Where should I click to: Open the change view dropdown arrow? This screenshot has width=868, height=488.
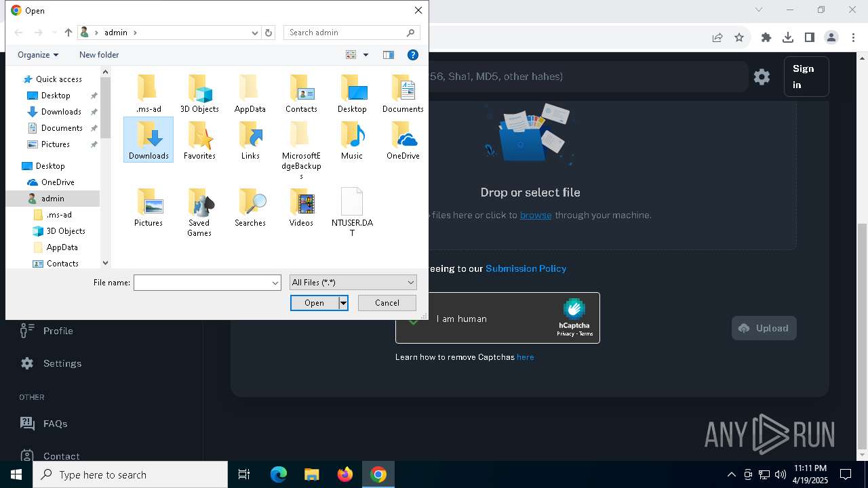click(x=366, y=55)
